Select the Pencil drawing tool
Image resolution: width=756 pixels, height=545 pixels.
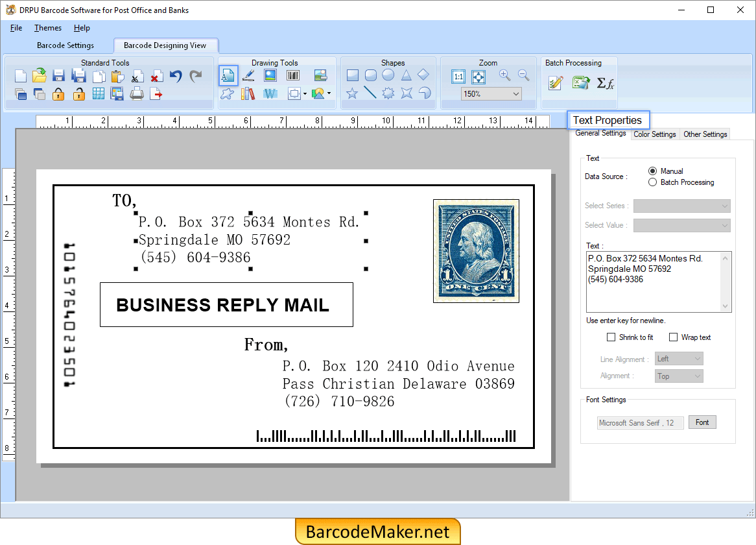pos(249,75)
